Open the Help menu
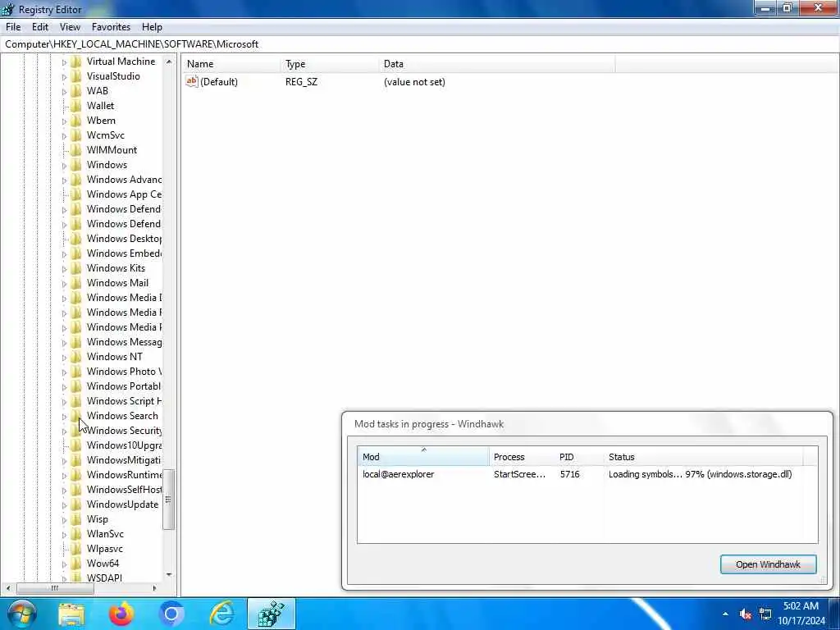Image resolution: width=840 pixels, height=630 pixels. point(152,27)
